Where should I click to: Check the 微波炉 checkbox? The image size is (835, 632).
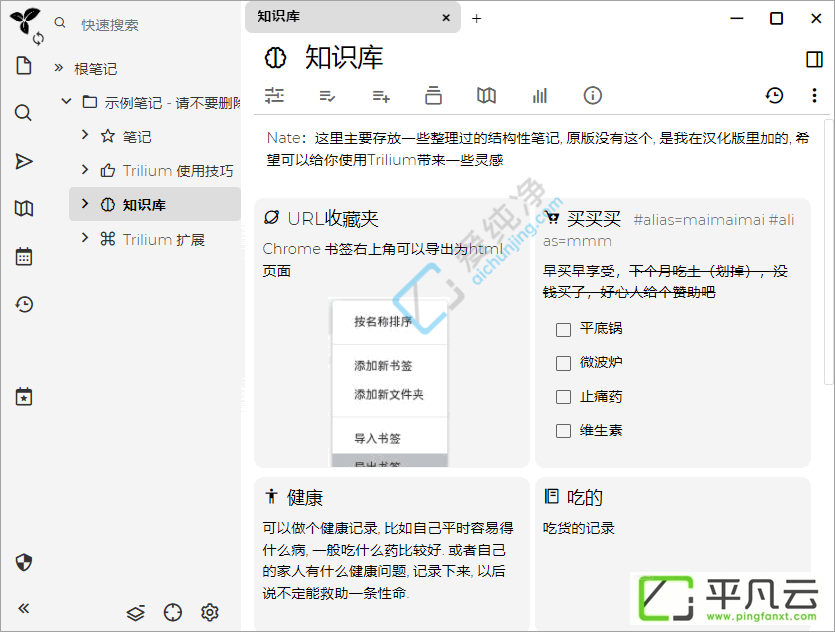pos(563,363)
